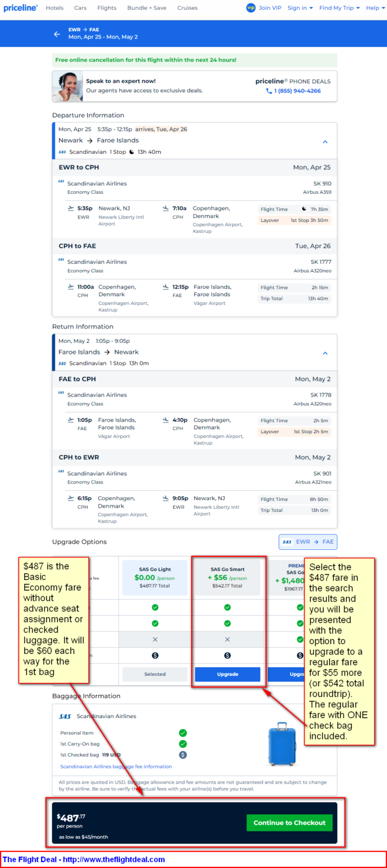Click the takeoff plane icon beside 6:15p
This screenshot has width=387, height=868.
click(70, 498)
